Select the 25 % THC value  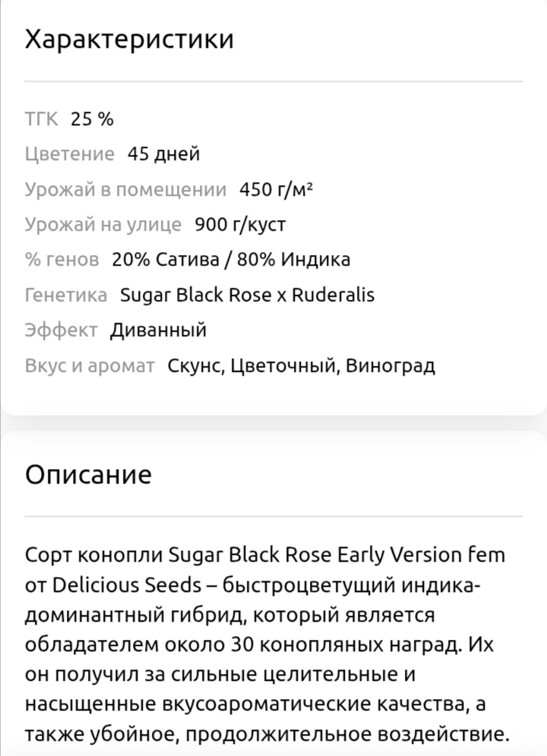pyautogui.click(x=92, y=119)
